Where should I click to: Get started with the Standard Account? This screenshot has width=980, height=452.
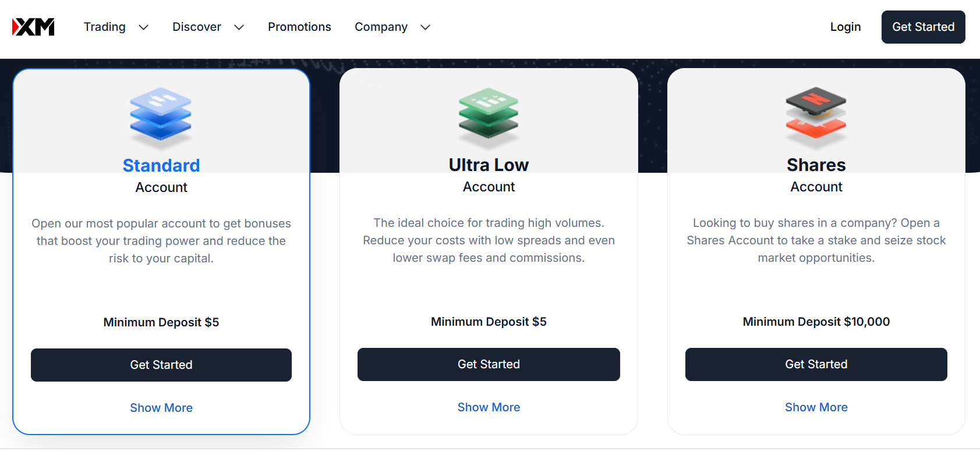coord(161,365)
